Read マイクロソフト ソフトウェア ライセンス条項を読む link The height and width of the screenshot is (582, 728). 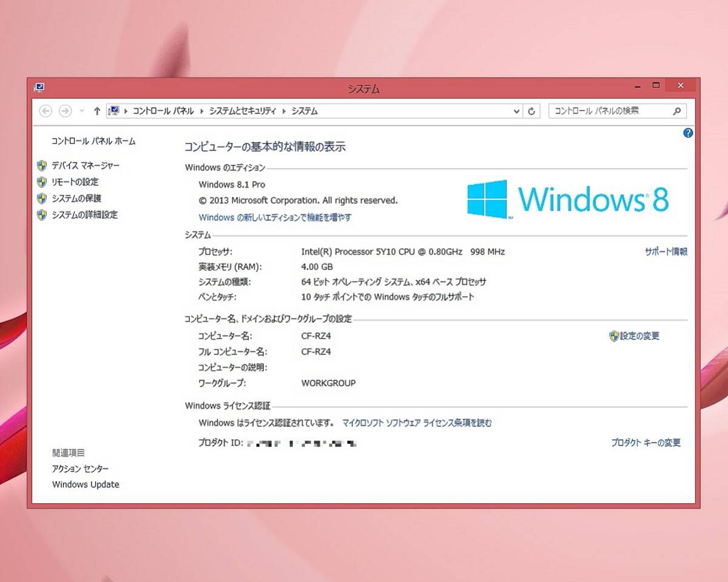coord(417,422)
